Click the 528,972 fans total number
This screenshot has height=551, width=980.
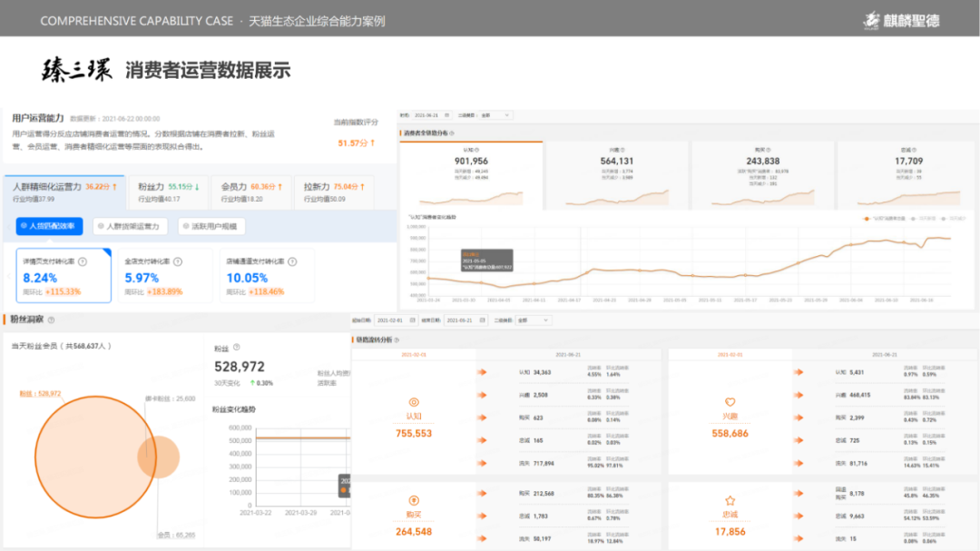(x=240, y=367)
